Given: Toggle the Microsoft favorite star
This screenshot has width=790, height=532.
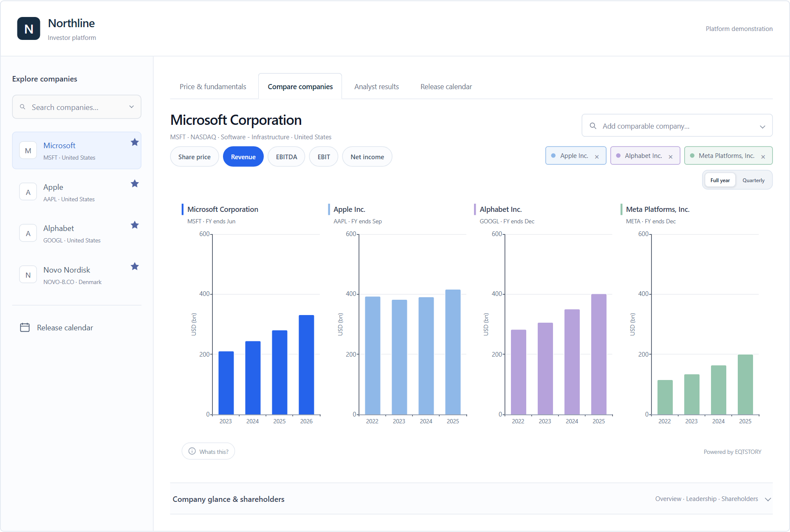Looking at the screenshot, I should (135, 142).
